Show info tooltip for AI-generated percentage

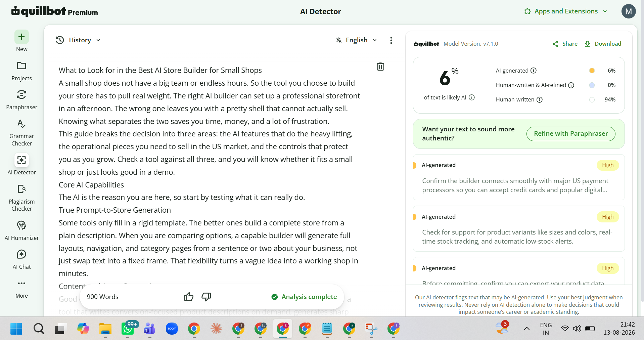[534, 71]
